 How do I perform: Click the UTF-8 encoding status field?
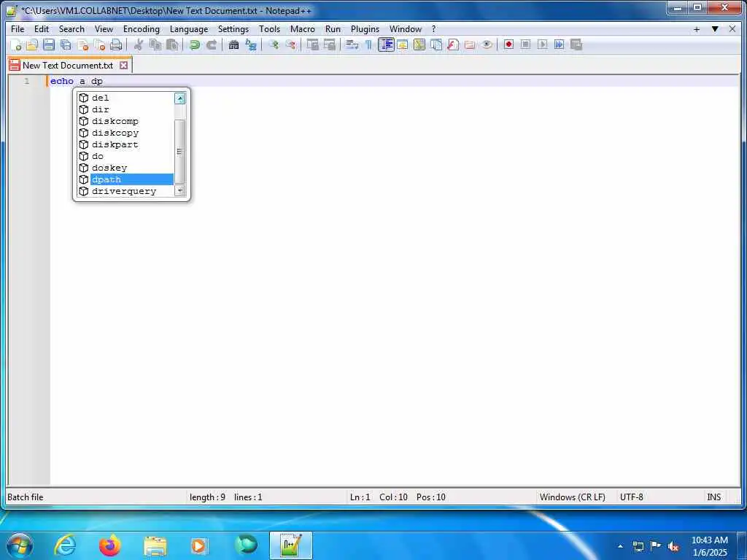coord(631,497)
